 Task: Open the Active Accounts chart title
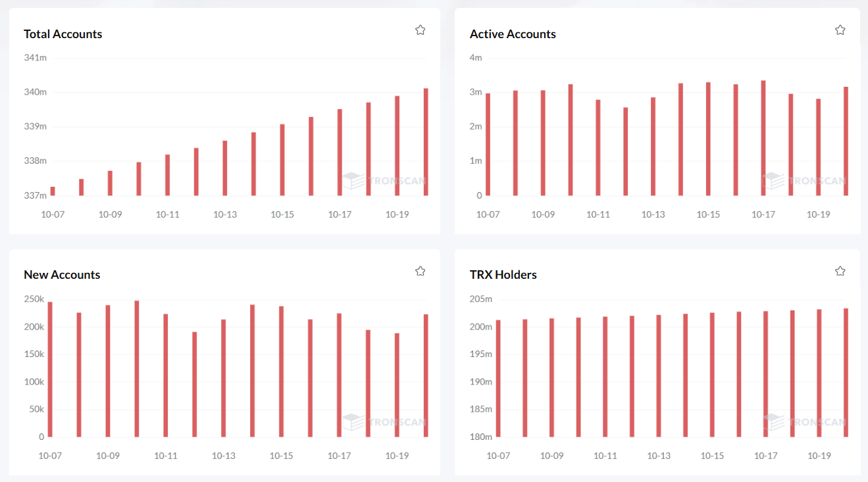[x=513, y=34]
